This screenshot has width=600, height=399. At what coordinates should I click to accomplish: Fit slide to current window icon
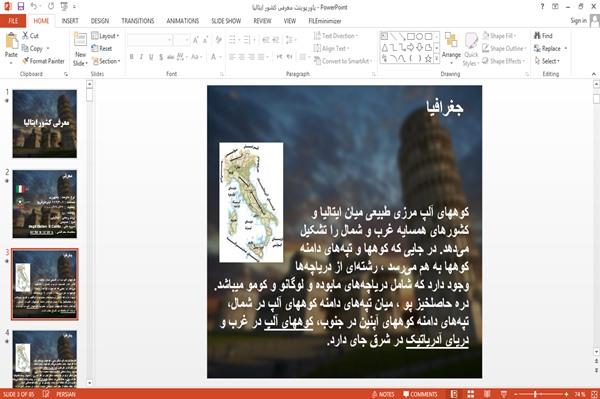tap(594, 394)
